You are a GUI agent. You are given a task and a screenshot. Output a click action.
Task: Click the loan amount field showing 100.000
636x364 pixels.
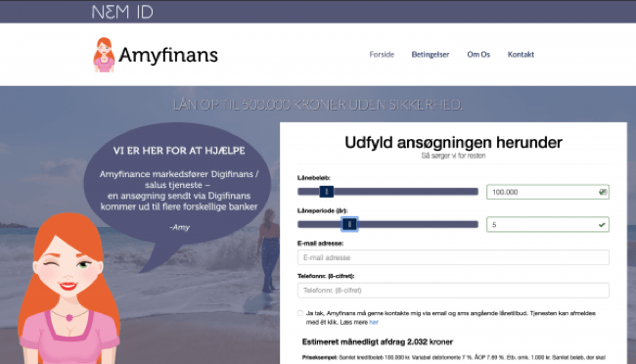coord(548,192)
